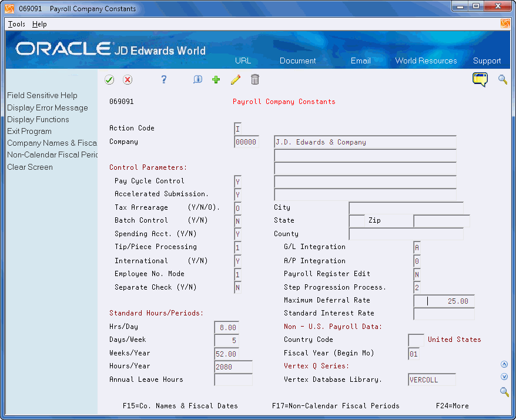Click the County input field
This screenshot has height=420, width=516.
click(406, 234)
